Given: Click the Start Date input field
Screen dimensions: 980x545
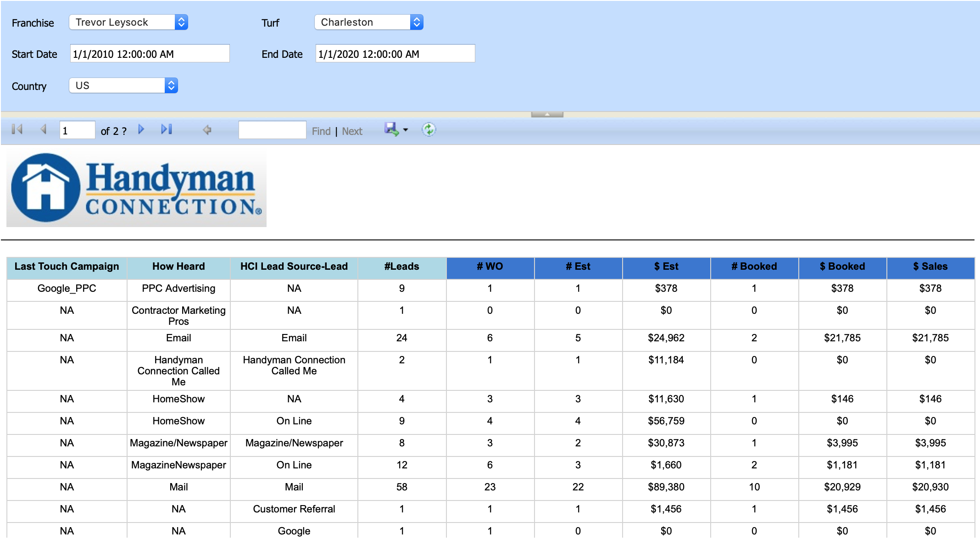Looking at the screenshot, I should pos(150,54).
